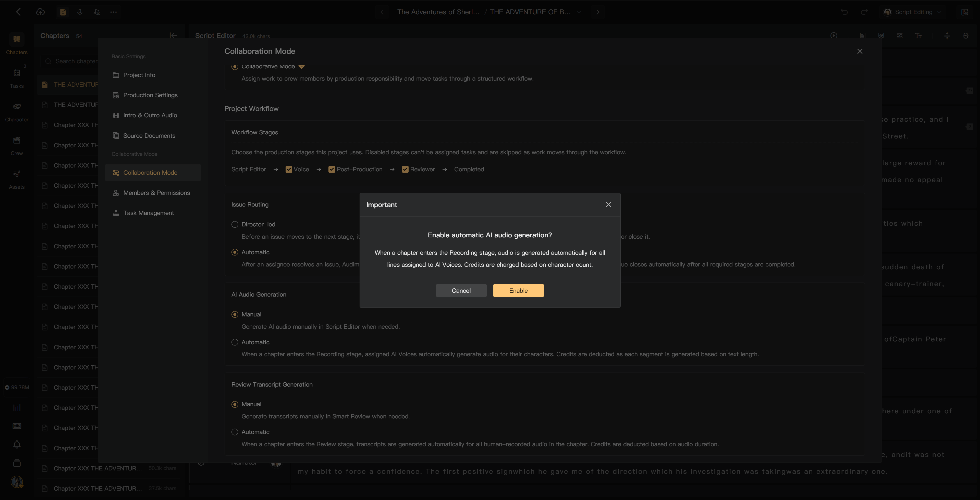Uncheck the Post-Production workflow stage

coord(332,169)
